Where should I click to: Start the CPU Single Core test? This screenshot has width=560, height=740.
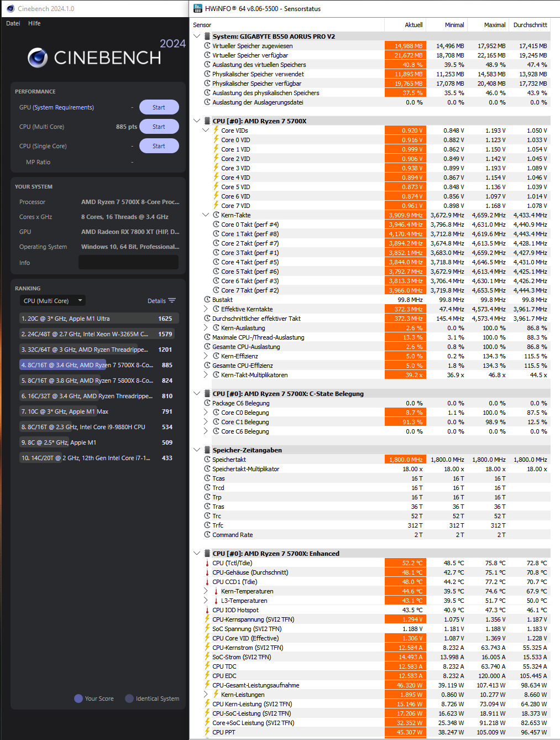159,146
